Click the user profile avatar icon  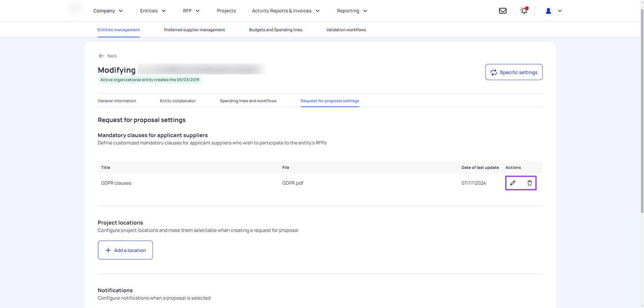click(x=548, y=11)
